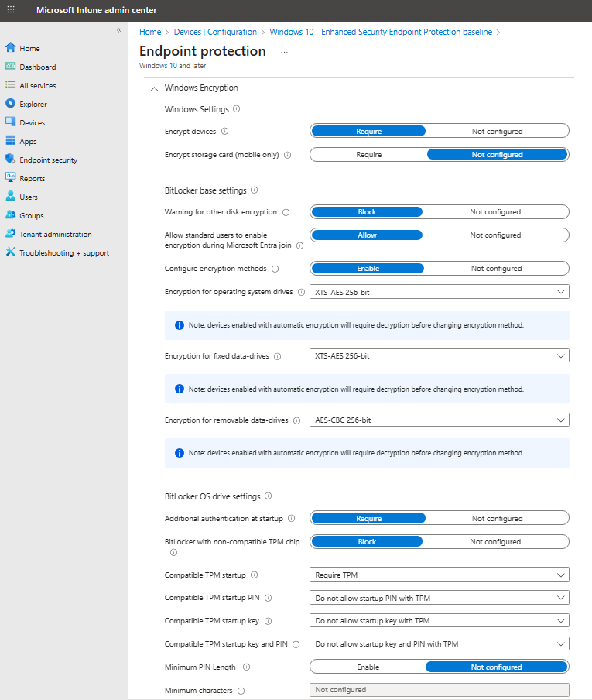Show info for Additional authentication at startup
Viewport: 592px width, 700px height.
(x=291, y=518)
